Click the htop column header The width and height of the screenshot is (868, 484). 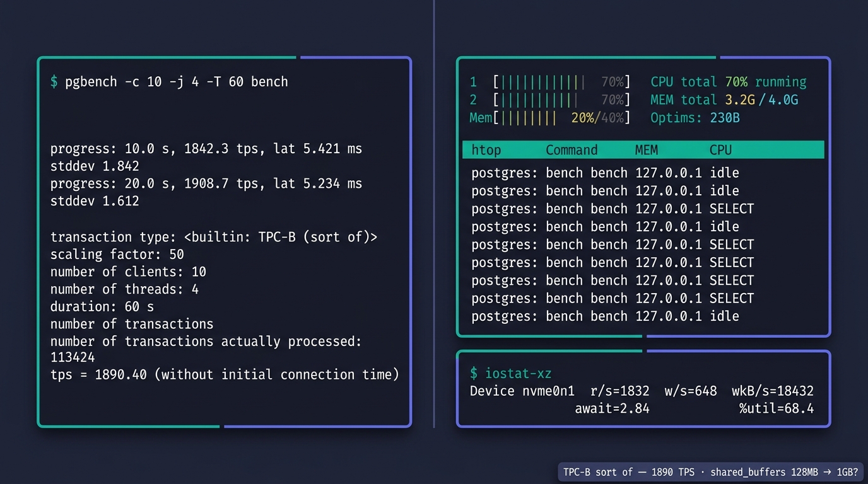coord(486,150)
